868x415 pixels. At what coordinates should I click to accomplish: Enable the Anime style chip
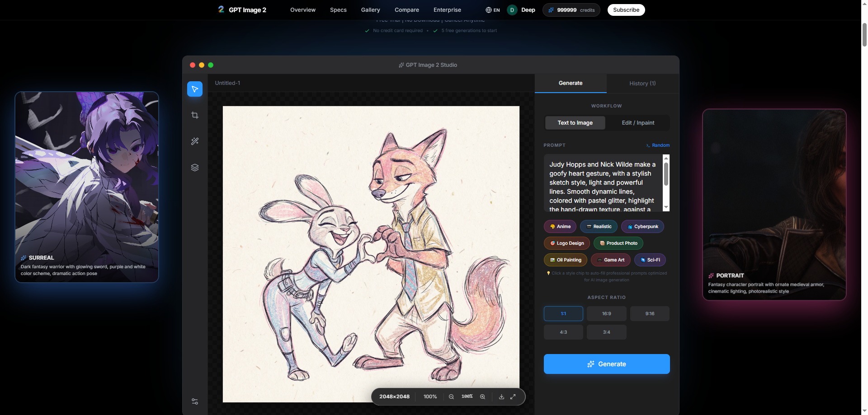(x=560, y=226)
